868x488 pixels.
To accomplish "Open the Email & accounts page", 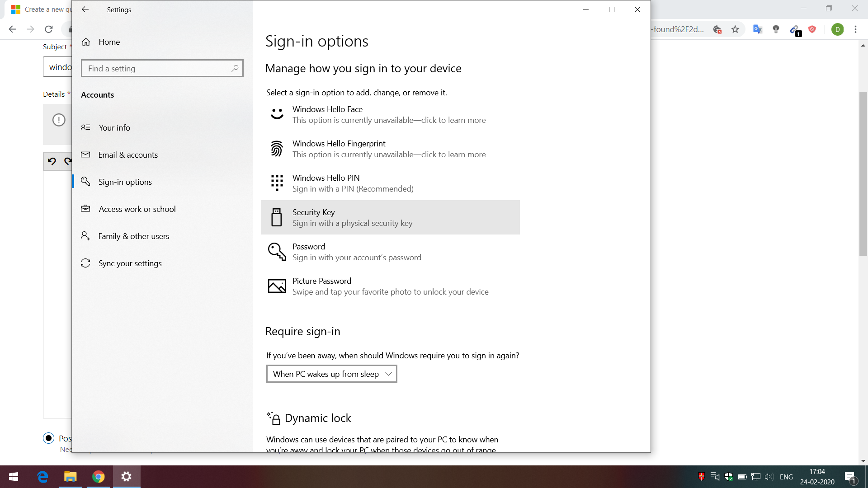I will pos(162,155).
